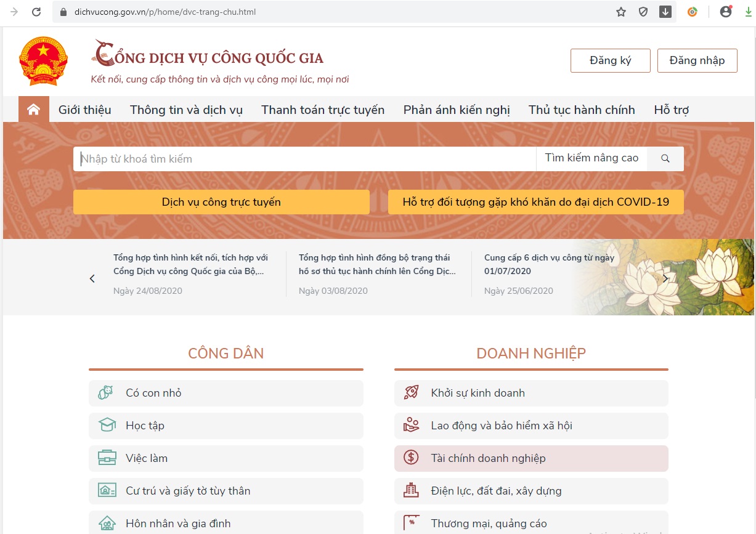Click the magnifier search icon button
The height and width of the screenshot is (534, 756).
(665, 158)
